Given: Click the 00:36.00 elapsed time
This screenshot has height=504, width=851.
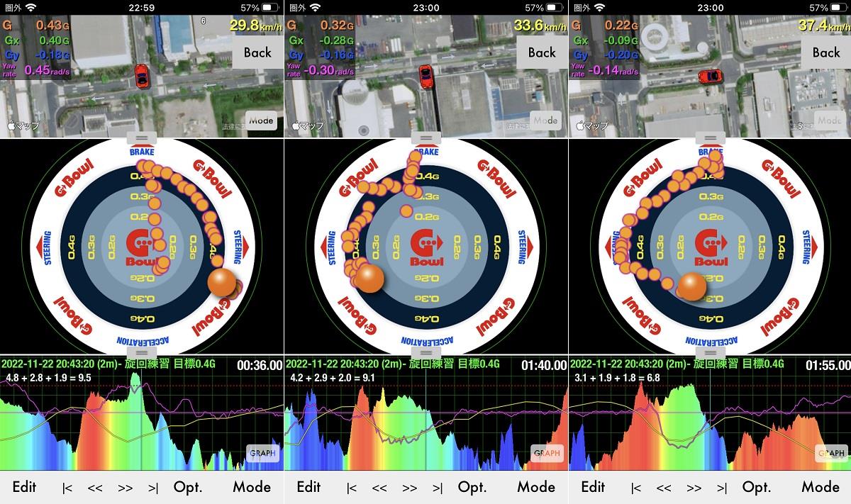Looking at the screenshot, I should [x=260, y=365].
